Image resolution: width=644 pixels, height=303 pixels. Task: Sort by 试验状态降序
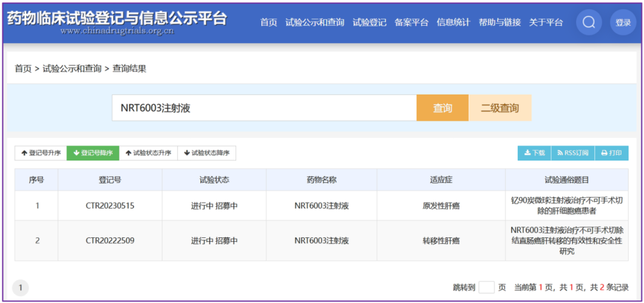coord(206,153)
